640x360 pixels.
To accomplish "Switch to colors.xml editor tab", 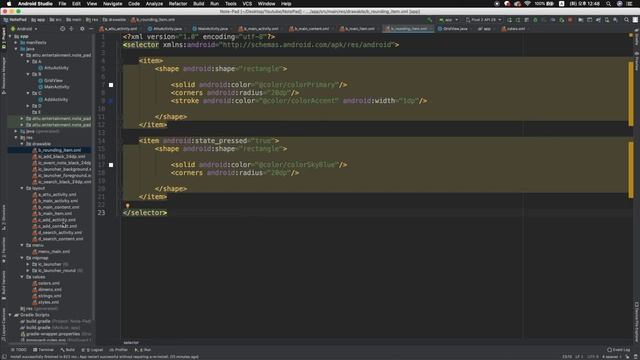I will tap(513, 29).
